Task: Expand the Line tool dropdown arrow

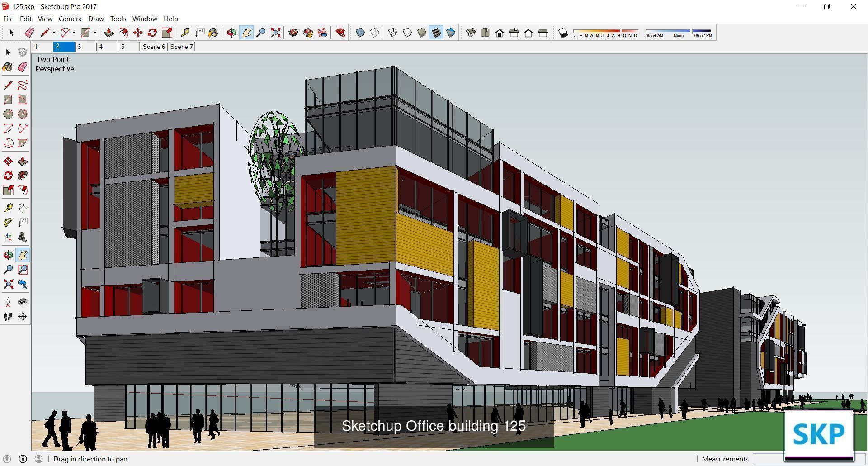Action: [x=54, y=33]
